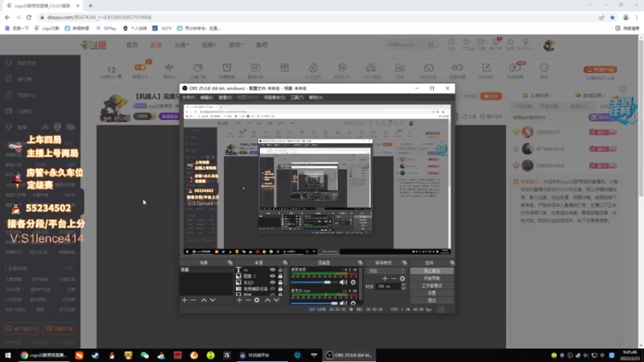Viewport: 644px width, 362px height.
Task: Open the OBS 查看(V) menu
Action: [225, 97]
